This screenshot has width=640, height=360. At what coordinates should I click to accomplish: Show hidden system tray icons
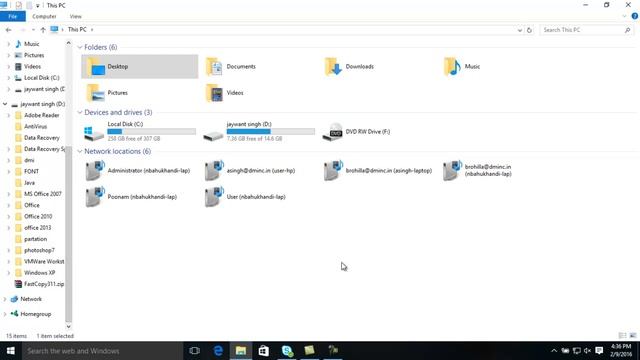[x=554, y=351]
